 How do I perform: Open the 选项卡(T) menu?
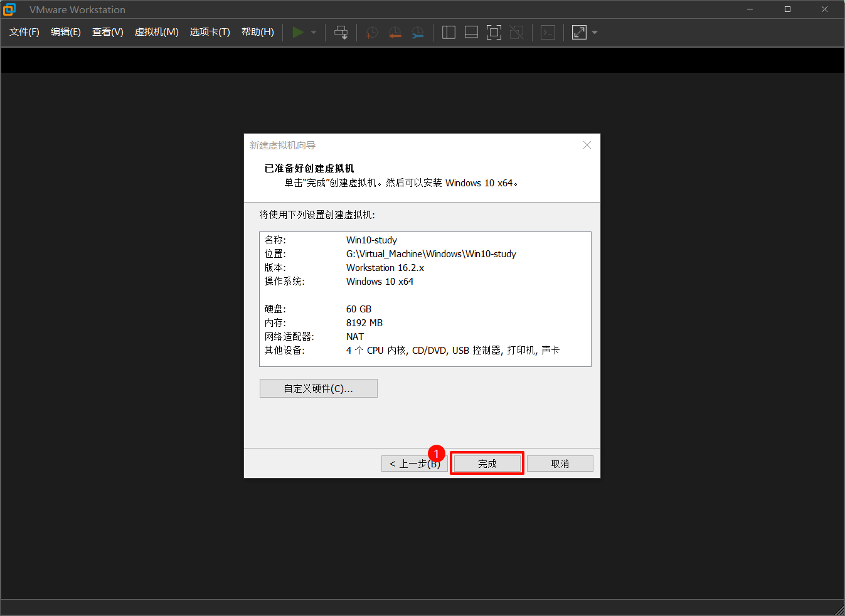click(210, 32)
